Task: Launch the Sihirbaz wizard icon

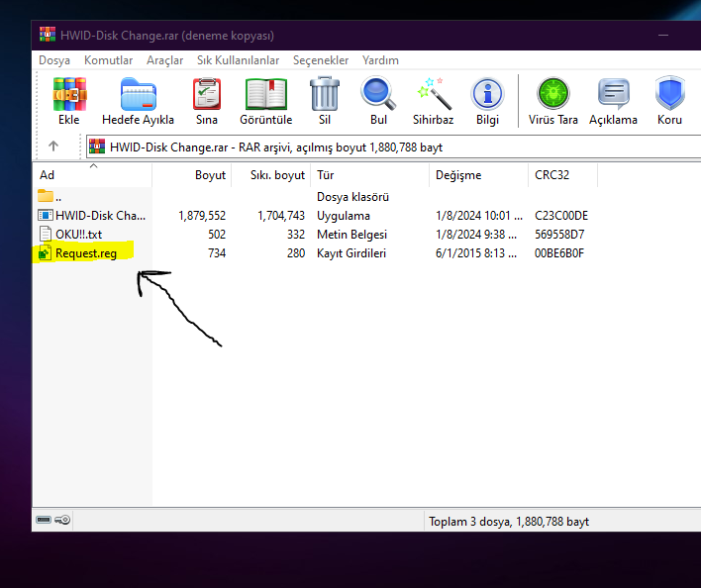Action: (x=434, y=94)
